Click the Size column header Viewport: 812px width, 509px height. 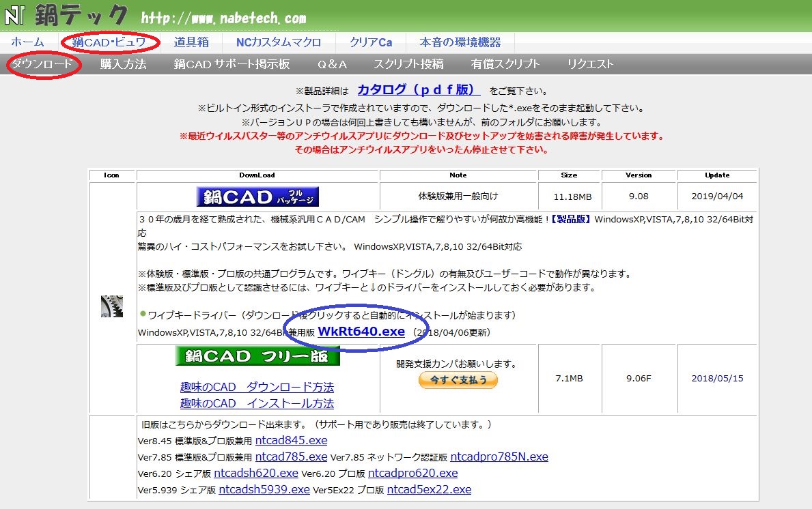(569, 175)
